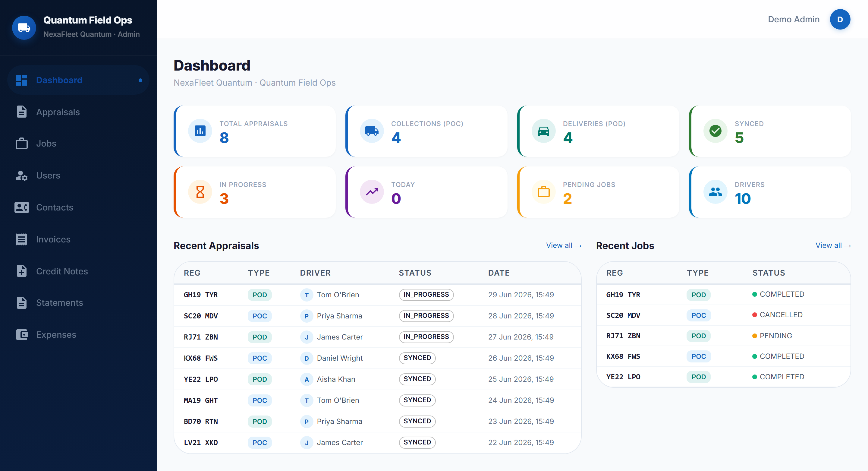Screen dimensions: 868x471
Task: Click the Collections truck icon
Action: pos(372,131)
